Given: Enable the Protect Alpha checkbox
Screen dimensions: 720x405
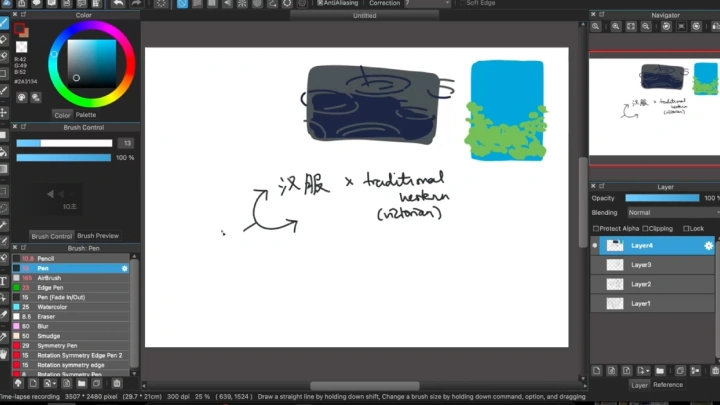Looking at the screenshot, I should coord(596,228).
